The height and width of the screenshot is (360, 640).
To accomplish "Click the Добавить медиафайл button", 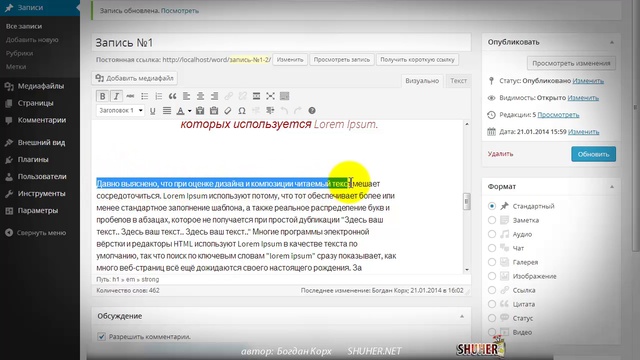I will 135,78.
